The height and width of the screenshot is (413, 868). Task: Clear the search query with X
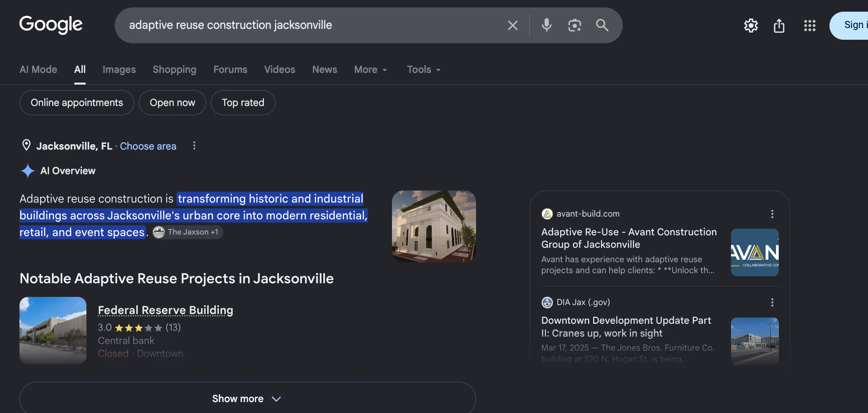click(x=513, y=25)
